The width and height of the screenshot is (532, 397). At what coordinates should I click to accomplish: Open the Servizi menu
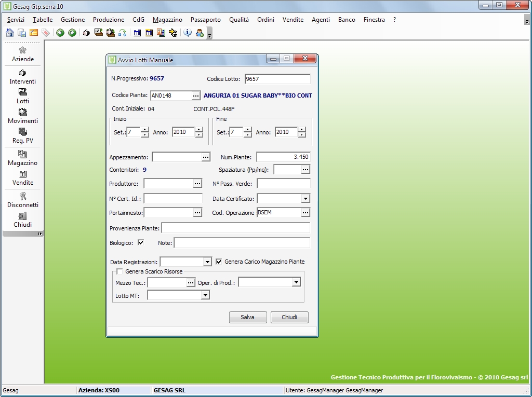pyautogui.click(x=16, y=20)
